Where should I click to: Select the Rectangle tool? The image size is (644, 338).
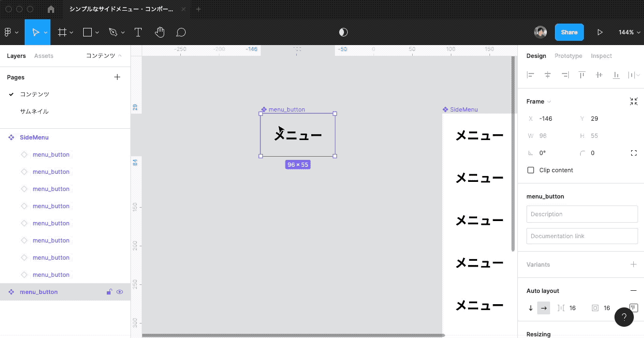pyautogui.click(x=86, y=32)
